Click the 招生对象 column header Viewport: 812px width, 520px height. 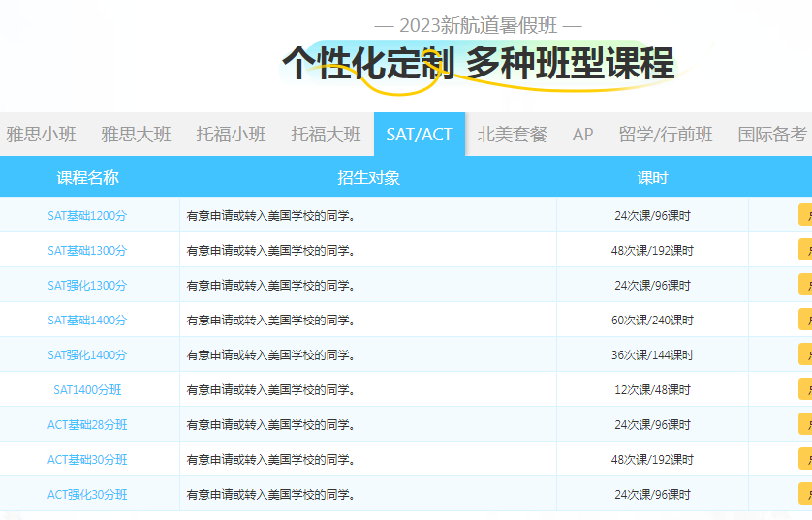(369, 178)
